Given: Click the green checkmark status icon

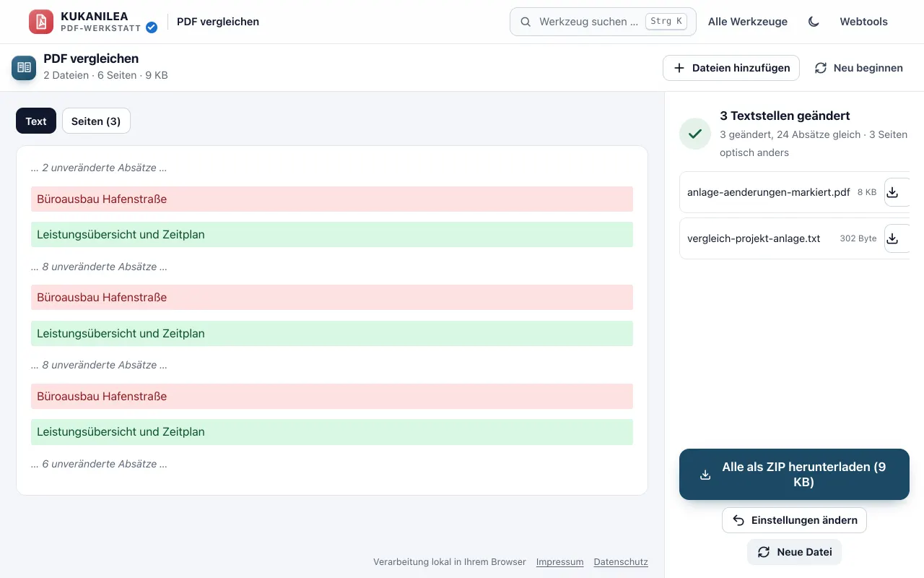Looking at the screenshot, I should click(695, 134).
